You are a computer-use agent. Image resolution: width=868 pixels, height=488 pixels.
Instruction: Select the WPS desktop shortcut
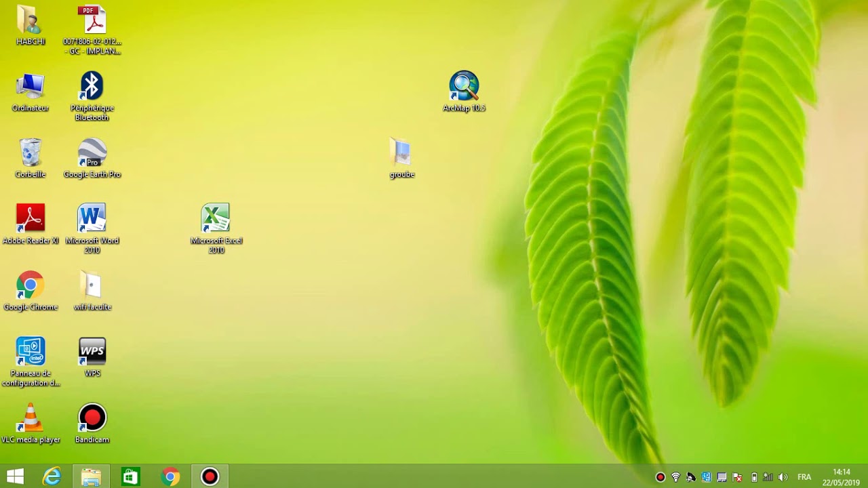92,358
